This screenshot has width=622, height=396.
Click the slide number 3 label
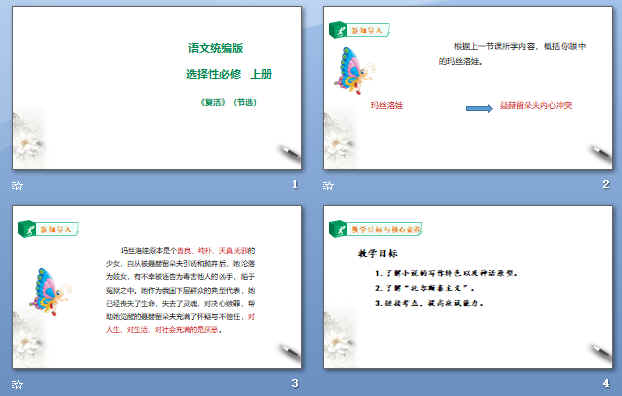pos(294,383)
